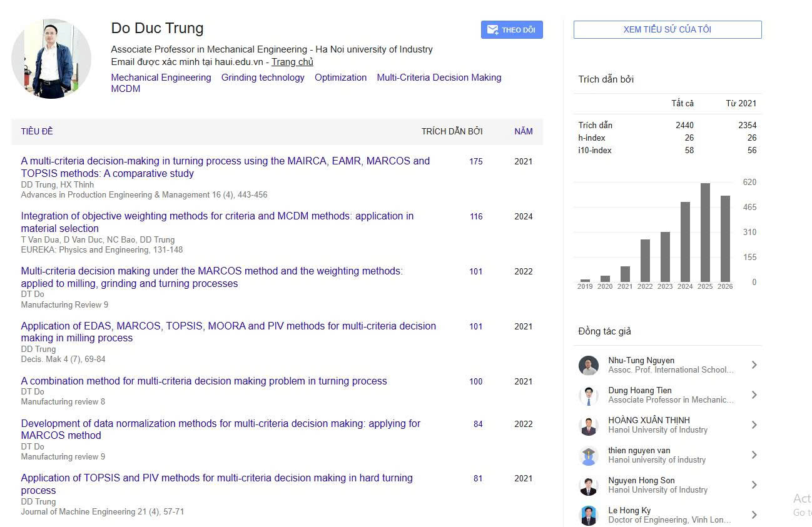
Task: Open the Trích dẫn bởi heading
Action: coord(606,79)
